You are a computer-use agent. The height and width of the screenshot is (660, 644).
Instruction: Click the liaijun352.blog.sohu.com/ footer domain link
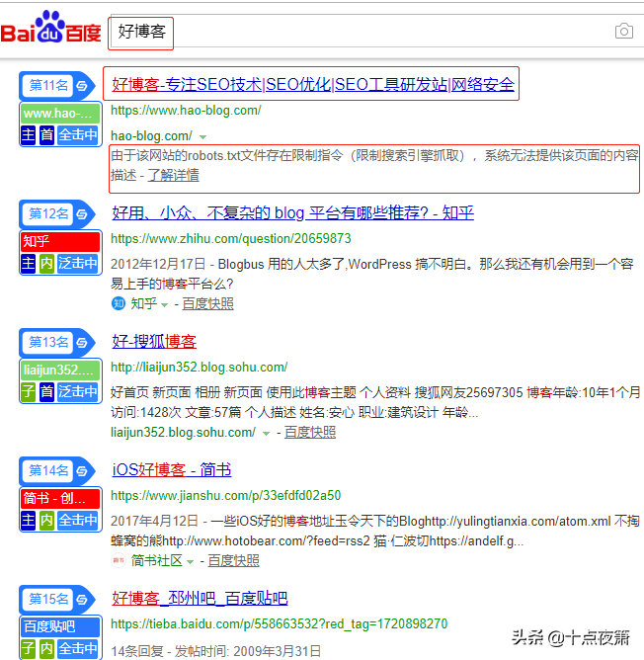click(183, 433)
